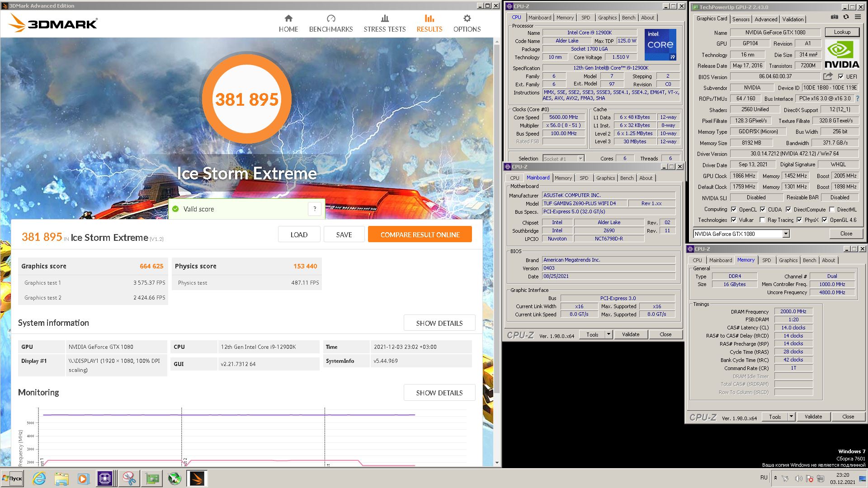The height and width of the screenshot is (488, 868).
Task: Open the Snipping Tool on the taskbar
Action: click(x=129, y=478)
